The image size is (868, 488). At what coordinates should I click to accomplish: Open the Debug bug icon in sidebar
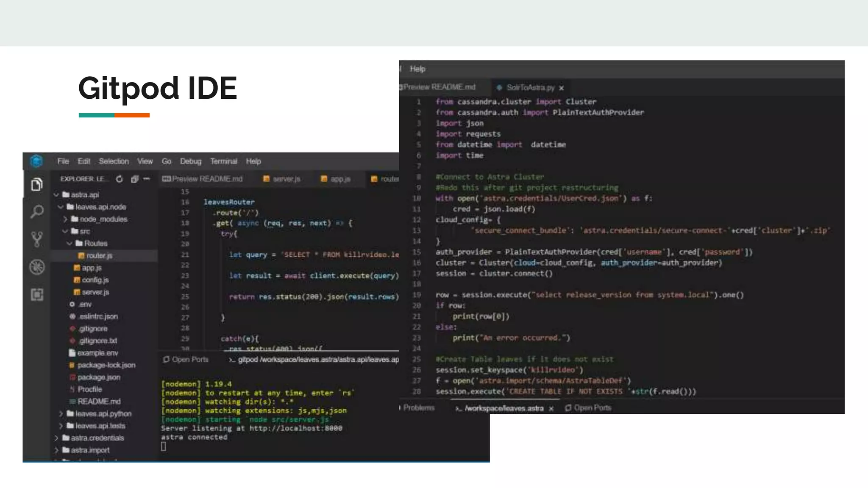37,267
